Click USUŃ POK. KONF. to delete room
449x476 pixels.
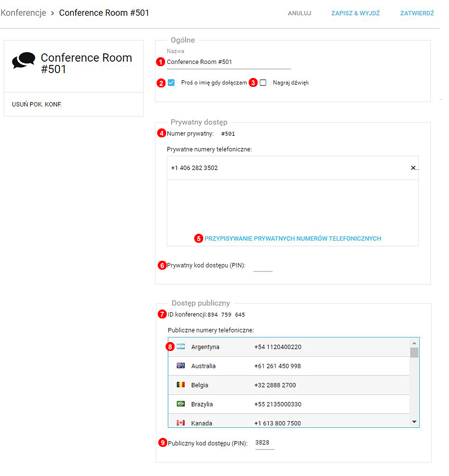pos(36,104)
